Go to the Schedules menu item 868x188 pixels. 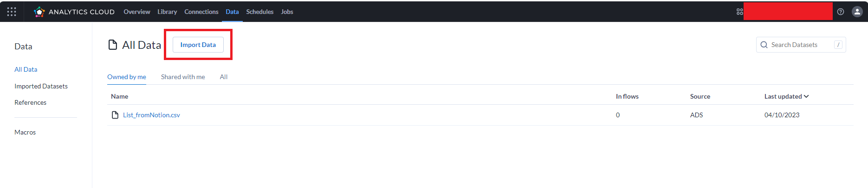260,12
